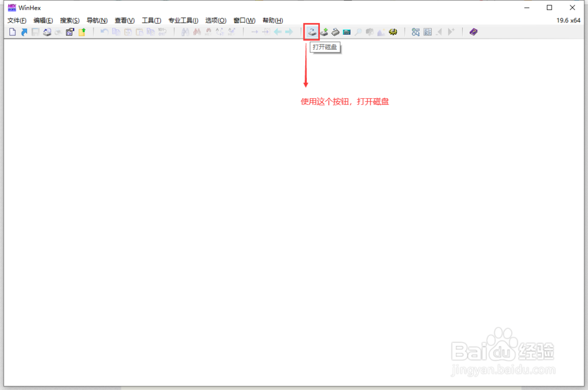Open the 窗口(W) menu
The width and height of the screenshot is (588, 390).
(245, 21)
